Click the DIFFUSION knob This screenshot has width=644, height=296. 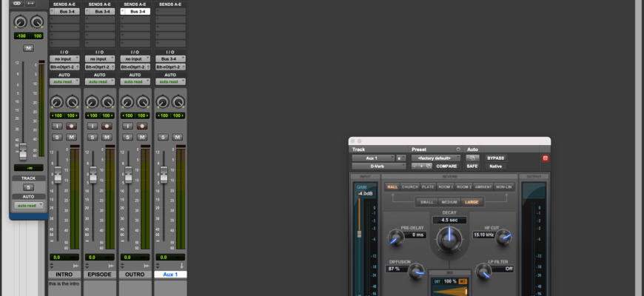(416, 272)
